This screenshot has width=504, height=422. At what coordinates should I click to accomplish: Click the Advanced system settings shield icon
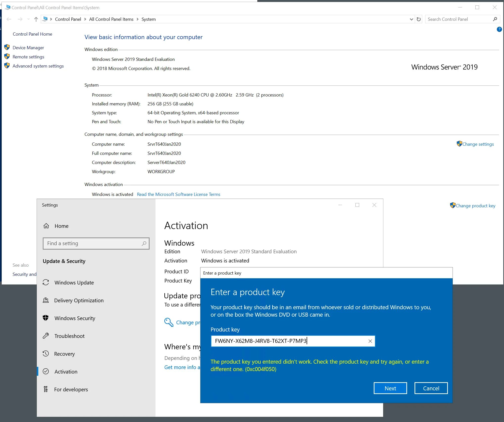[7, 66]
